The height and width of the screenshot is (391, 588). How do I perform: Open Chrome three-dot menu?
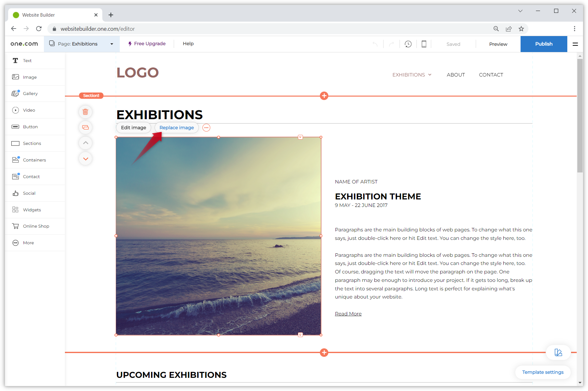tap(575, 29)
